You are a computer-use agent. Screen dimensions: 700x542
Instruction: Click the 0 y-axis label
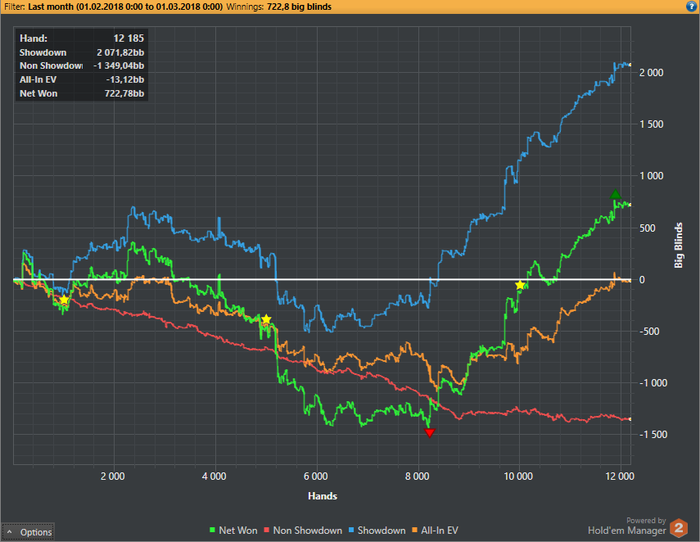[x=642, y=279]
